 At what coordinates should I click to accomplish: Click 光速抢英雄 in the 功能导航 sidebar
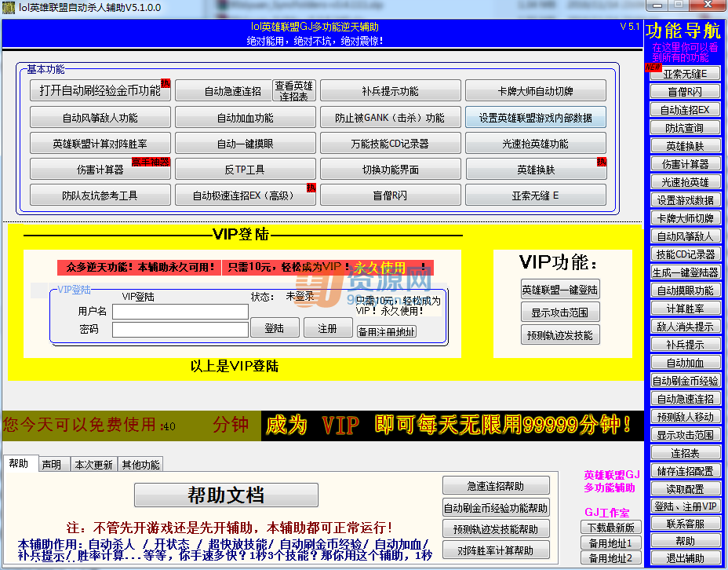(686, 182)
